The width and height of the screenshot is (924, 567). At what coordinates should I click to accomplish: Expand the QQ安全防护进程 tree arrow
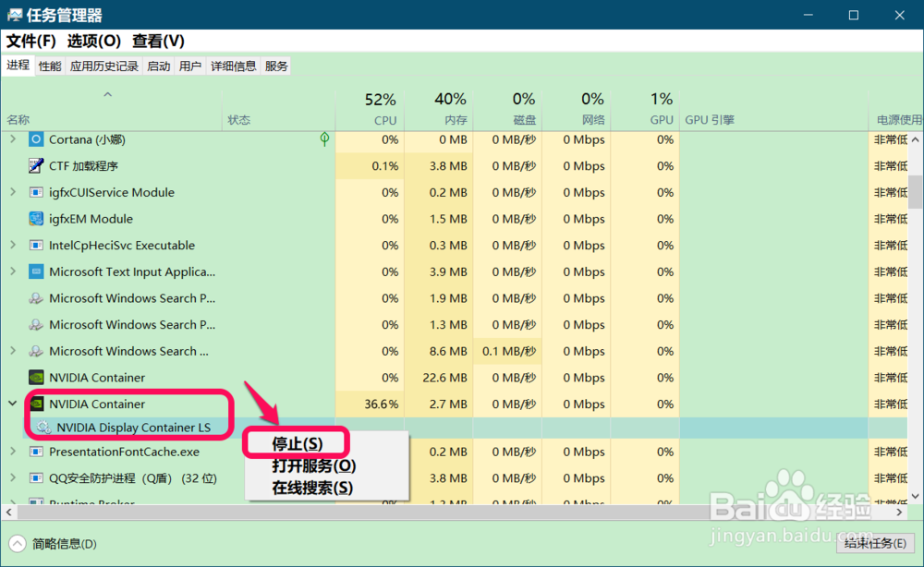click(12, 478)
